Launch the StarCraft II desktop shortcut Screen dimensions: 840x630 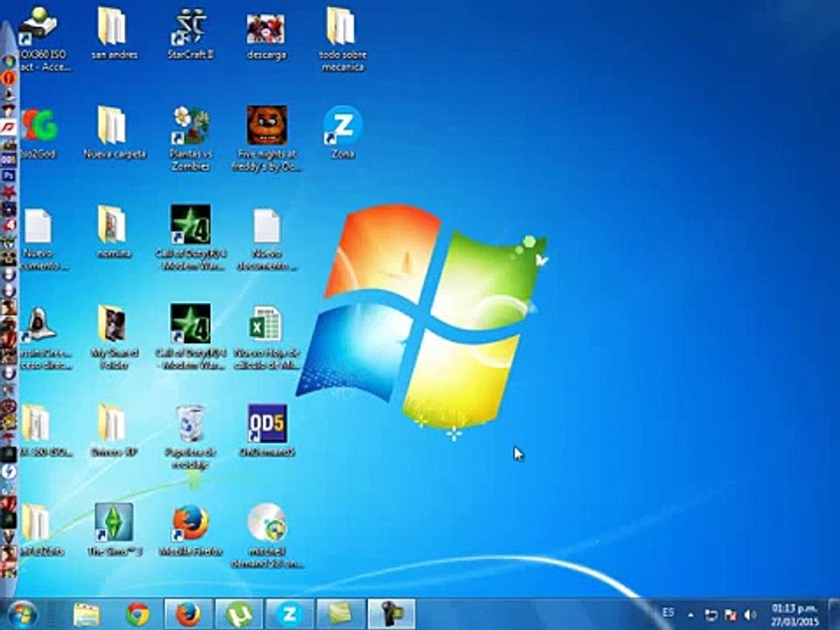point(191,33)
